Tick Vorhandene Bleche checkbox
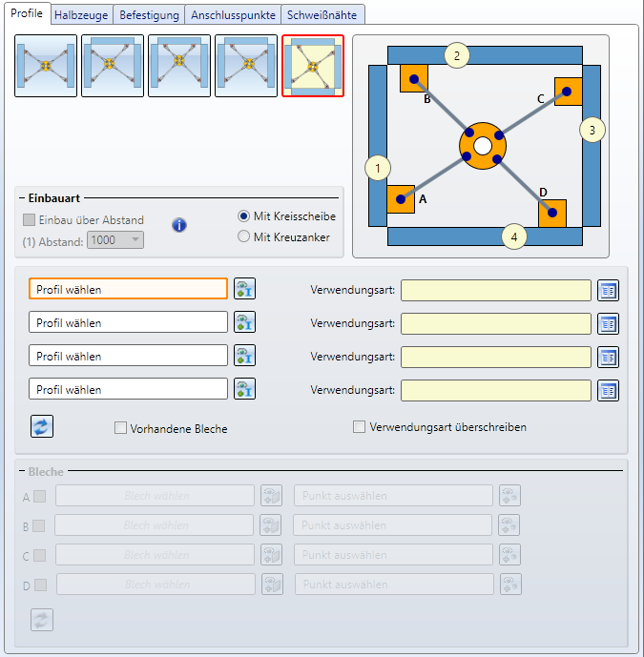The image size is (644, 657). pos(120,428)
